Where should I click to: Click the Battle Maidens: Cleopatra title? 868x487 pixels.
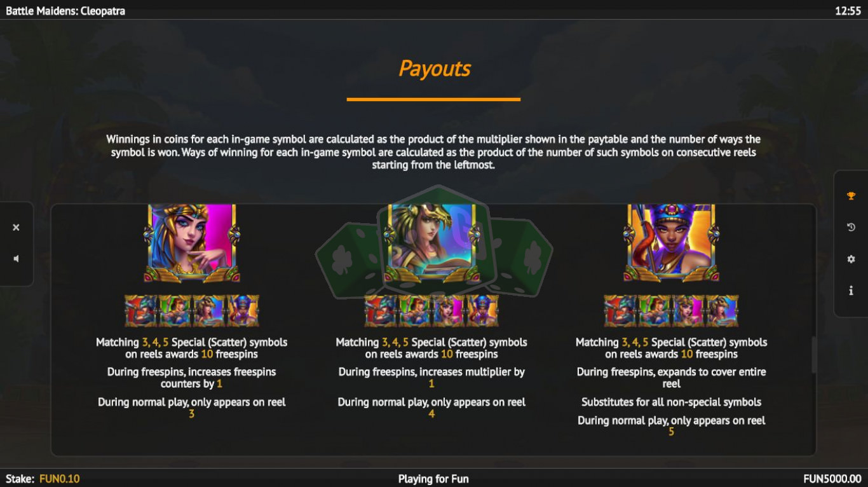point(65,11)
